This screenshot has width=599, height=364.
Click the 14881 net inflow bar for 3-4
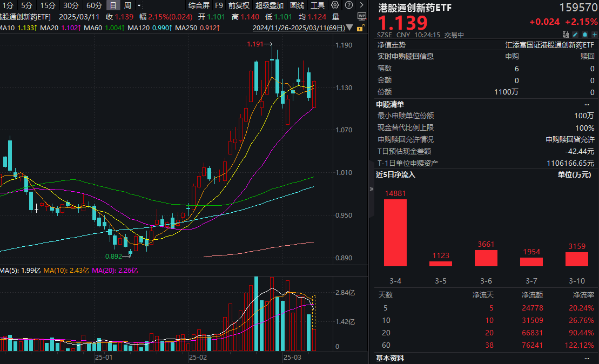pos(395,232)
